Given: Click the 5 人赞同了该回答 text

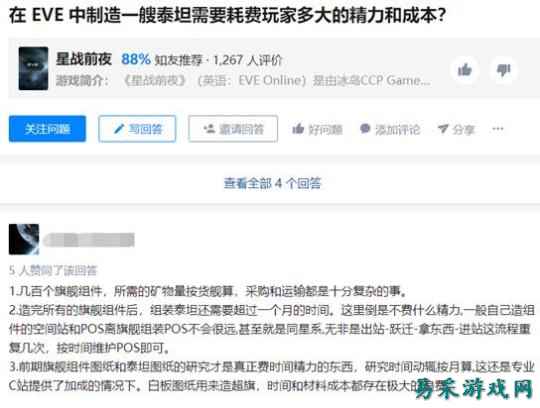Looking at the screenshot, I should click(53, 270).
